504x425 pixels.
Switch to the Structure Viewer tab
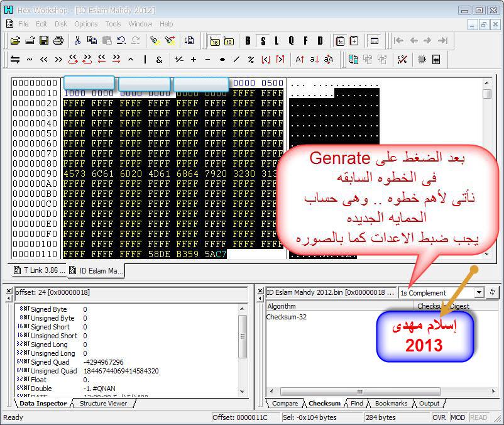(103, 403)
